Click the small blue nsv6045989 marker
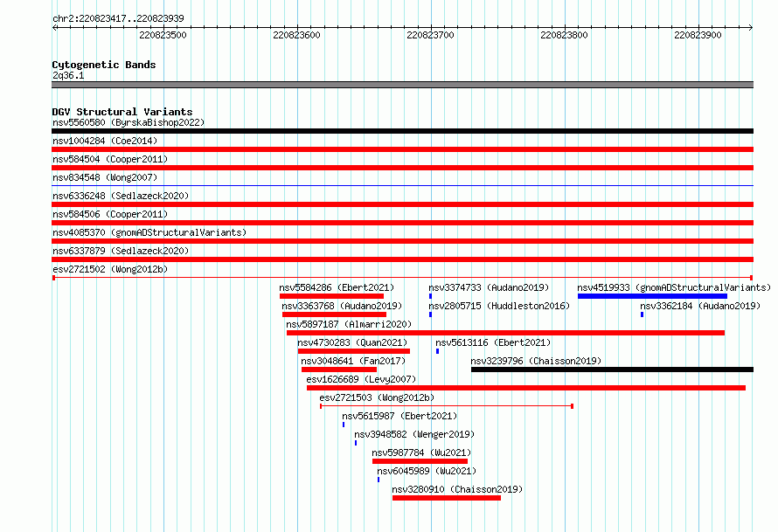778x532 pixels. [379, 480]
